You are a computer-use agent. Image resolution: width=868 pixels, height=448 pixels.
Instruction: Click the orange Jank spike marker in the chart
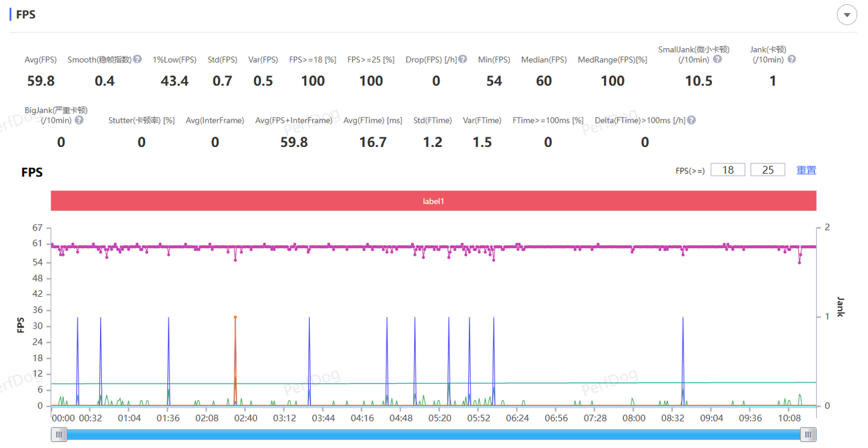coord(235,317)
